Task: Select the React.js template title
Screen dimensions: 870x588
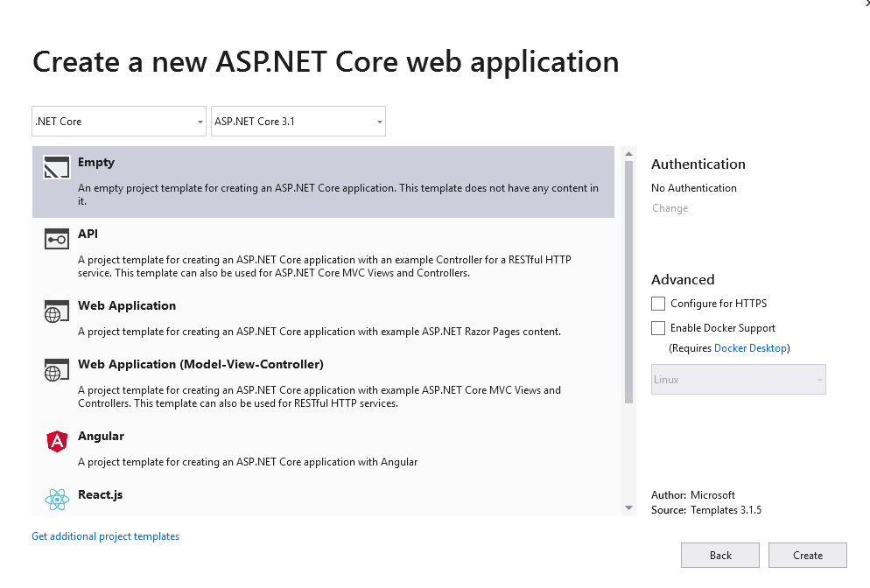Action: [100, 494]
